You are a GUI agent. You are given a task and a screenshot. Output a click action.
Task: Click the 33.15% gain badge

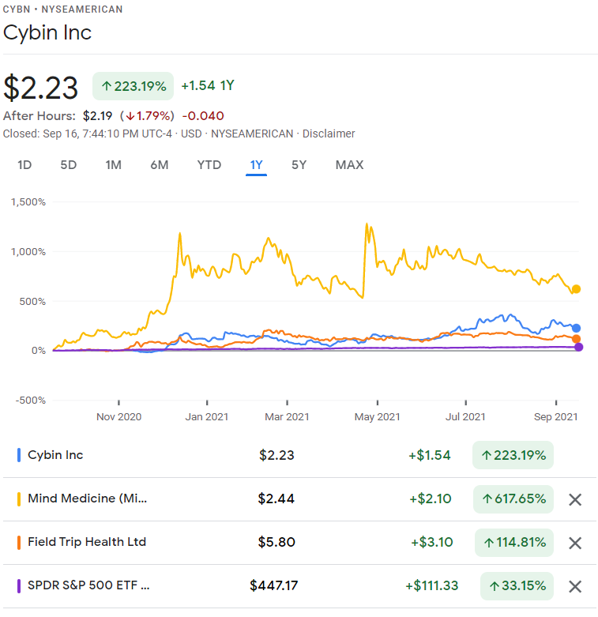click(x=517, y=586)
